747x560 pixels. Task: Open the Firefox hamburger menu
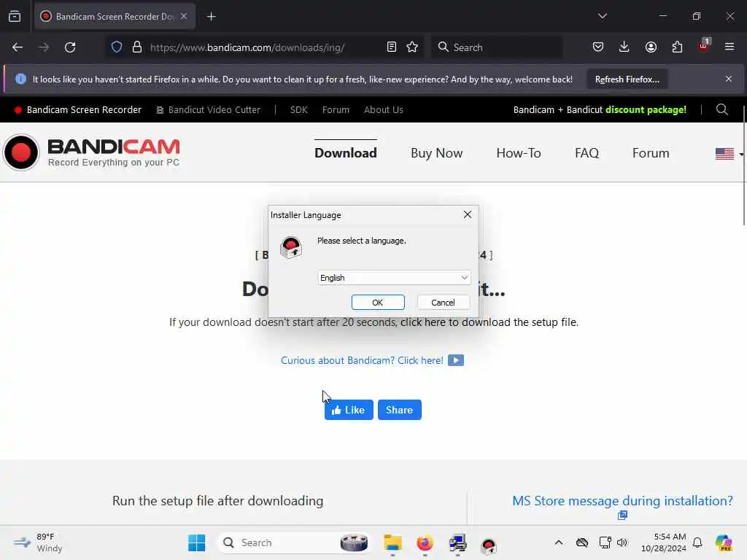[x=729, y=47]
